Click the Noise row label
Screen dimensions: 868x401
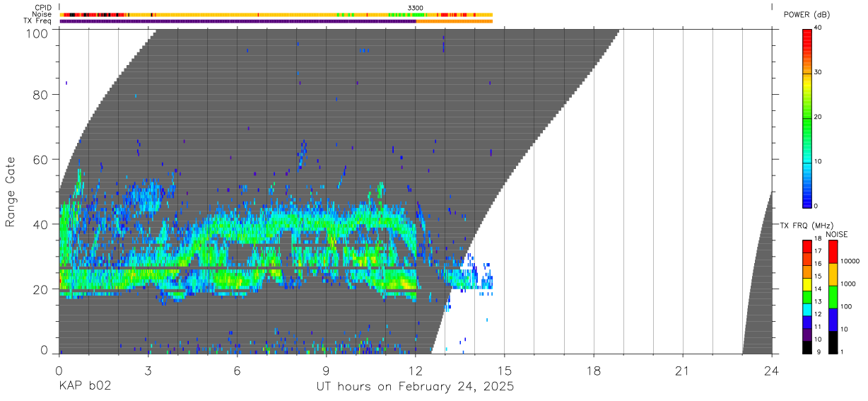coord(41,14)
